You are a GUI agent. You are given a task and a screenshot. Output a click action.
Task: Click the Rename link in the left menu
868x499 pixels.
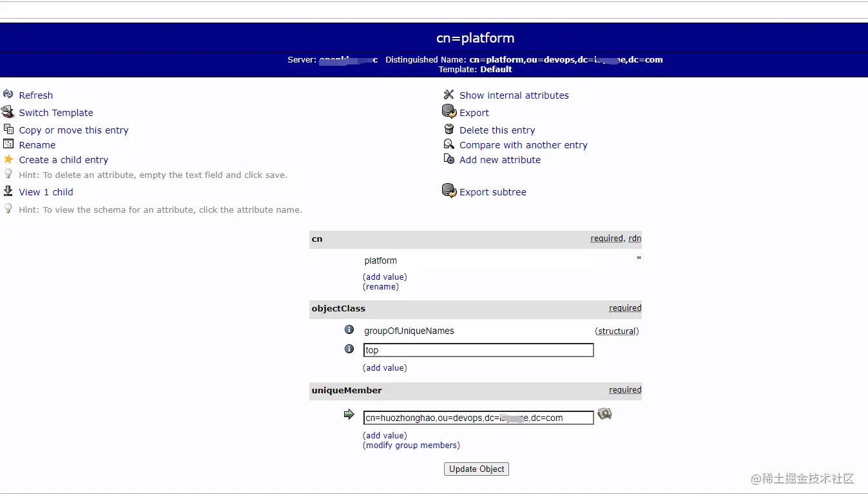pyautogui.click(x=37, y=145)
